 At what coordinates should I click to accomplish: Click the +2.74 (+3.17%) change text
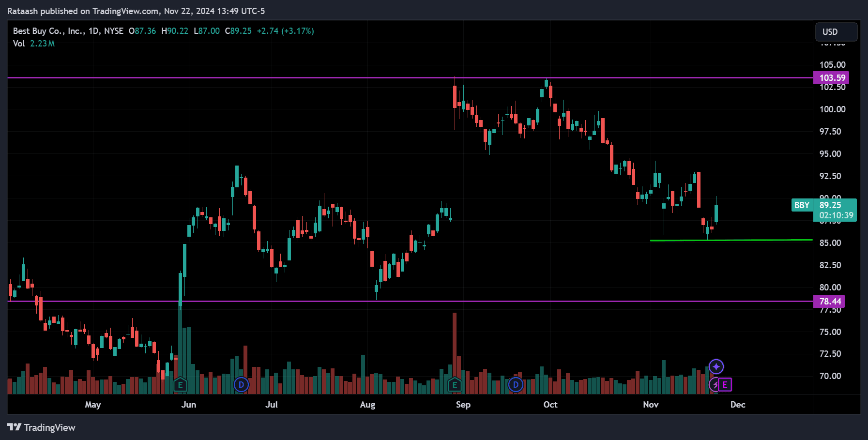click(x=285, y=31)
